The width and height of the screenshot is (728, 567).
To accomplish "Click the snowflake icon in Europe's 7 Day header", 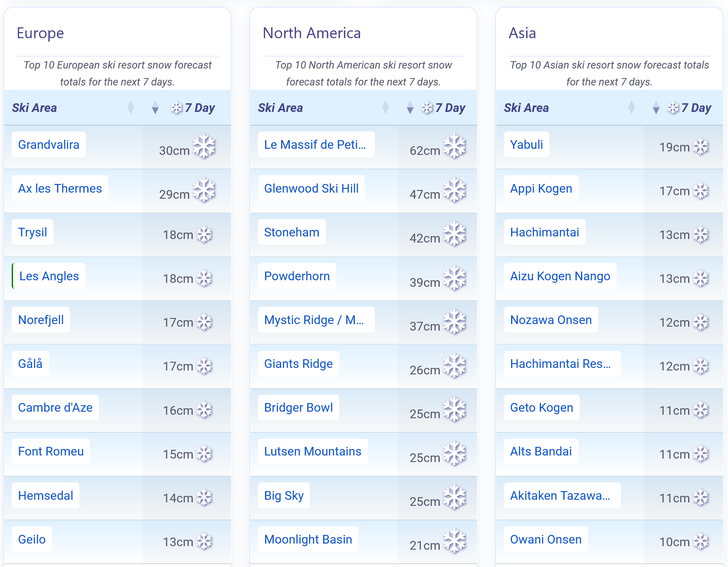I will tap(177, 108).
